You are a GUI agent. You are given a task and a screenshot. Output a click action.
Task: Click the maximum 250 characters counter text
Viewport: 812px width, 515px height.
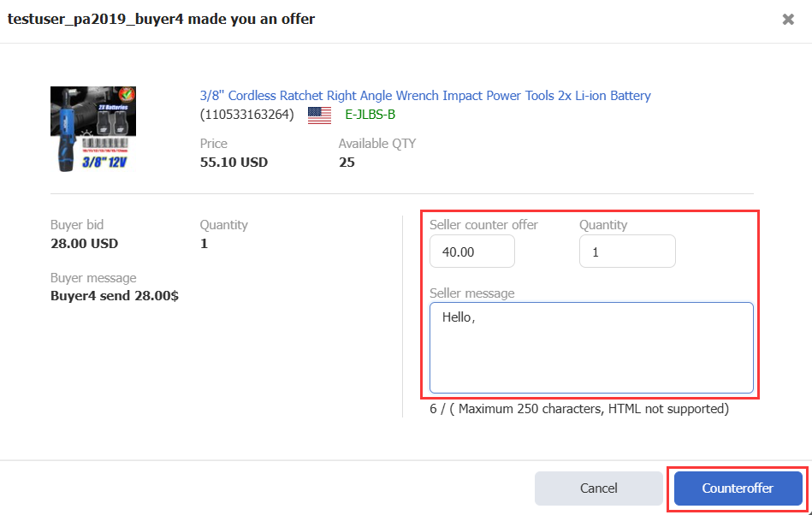pyautogui.click(x=579, y=409)
